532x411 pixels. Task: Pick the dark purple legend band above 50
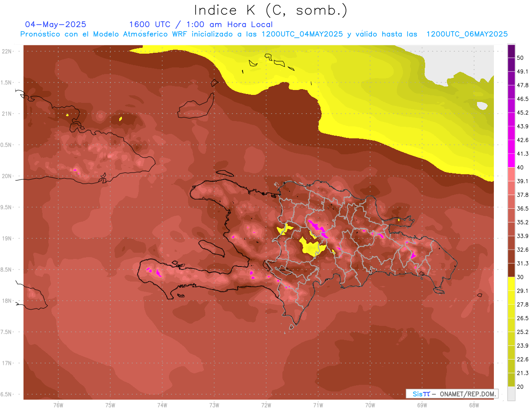(x=511, y=51)
